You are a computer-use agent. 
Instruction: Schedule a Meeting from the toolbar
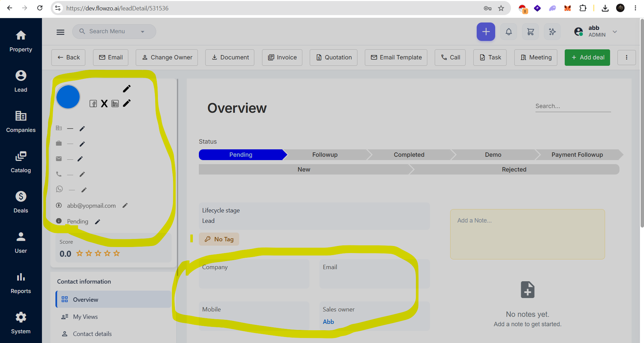tap(536, 57)
